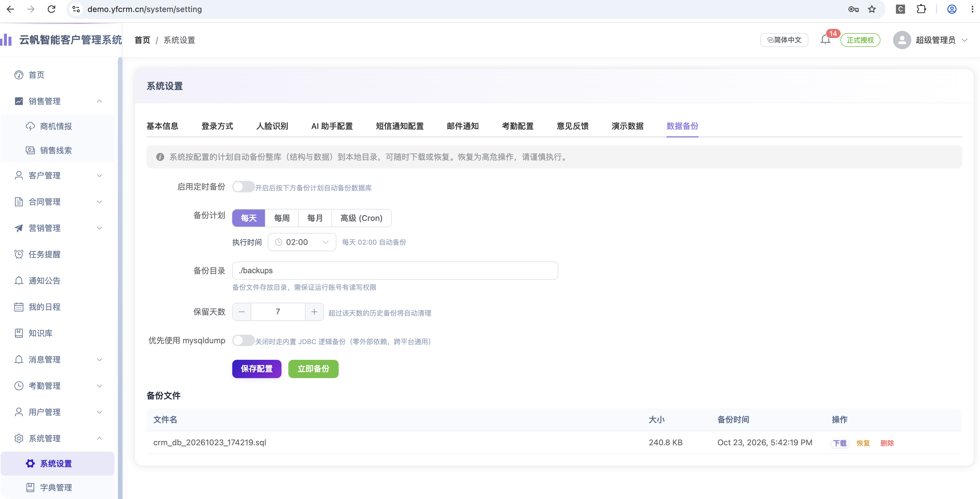Switch to the 邮件通知 tab
This screenshot has height=499, width=980.
coord(463,126)
